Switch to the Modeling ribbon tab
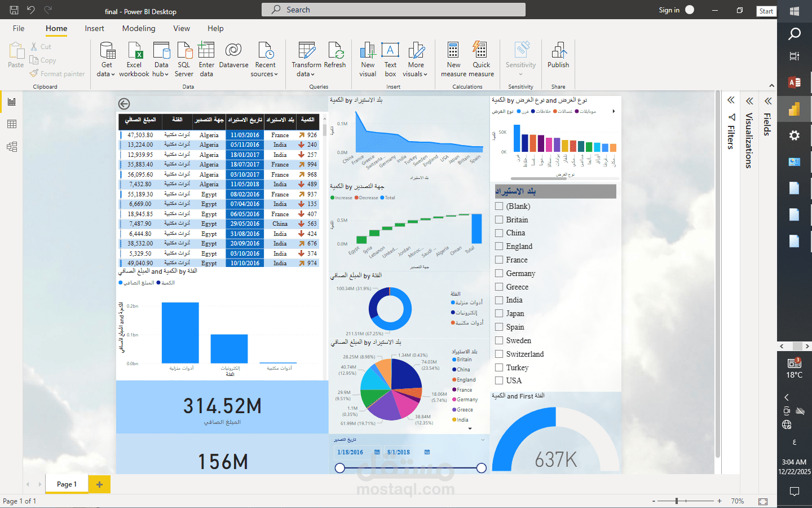Viewport: 812px width, 508px height. click(139, 28)
